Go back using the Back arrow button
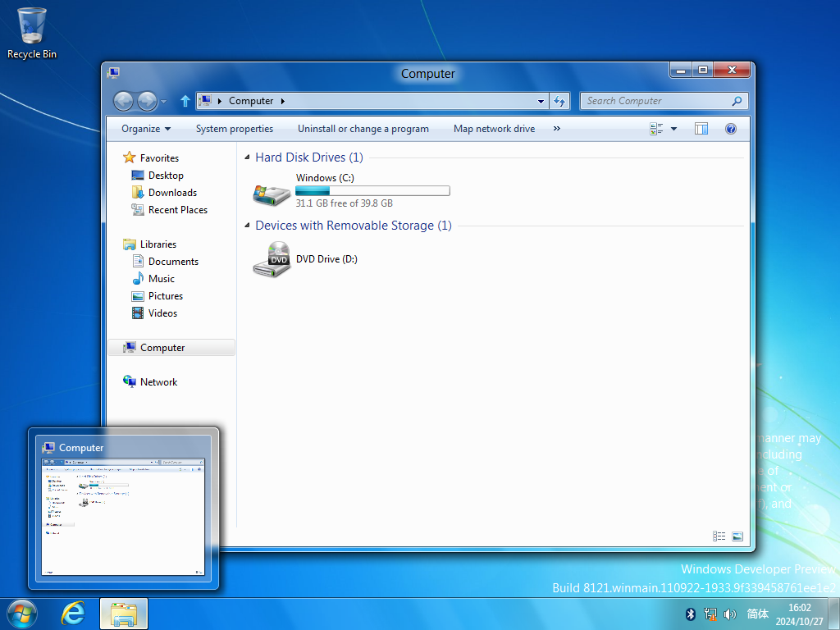 [123, 101]
